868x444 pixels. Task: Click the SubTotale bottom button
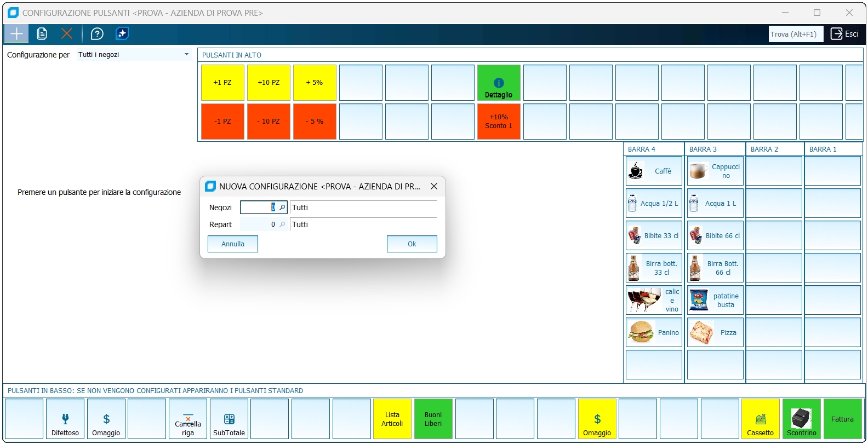pyautogui.click(x=229, y=419)
